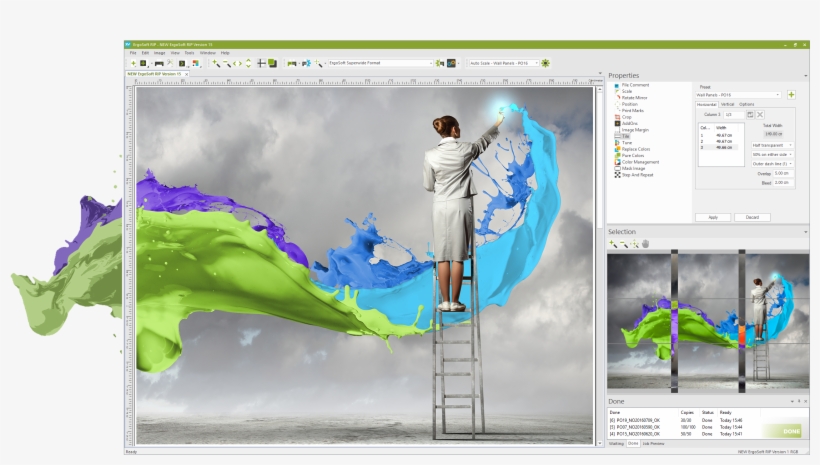Click the Discard button

tap(752, 217)
